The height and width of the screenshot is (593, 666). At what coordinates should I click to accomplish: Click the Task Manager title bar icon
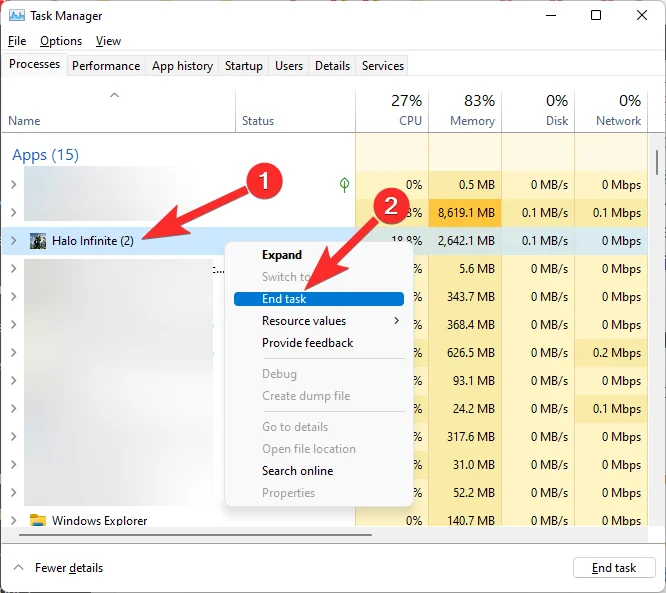coord(17,16)
